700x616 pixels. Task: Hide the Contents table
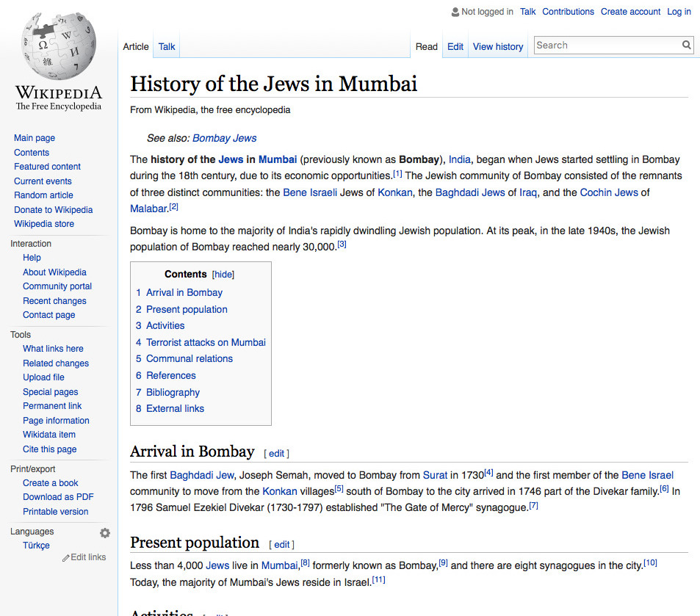click(223, 275)
